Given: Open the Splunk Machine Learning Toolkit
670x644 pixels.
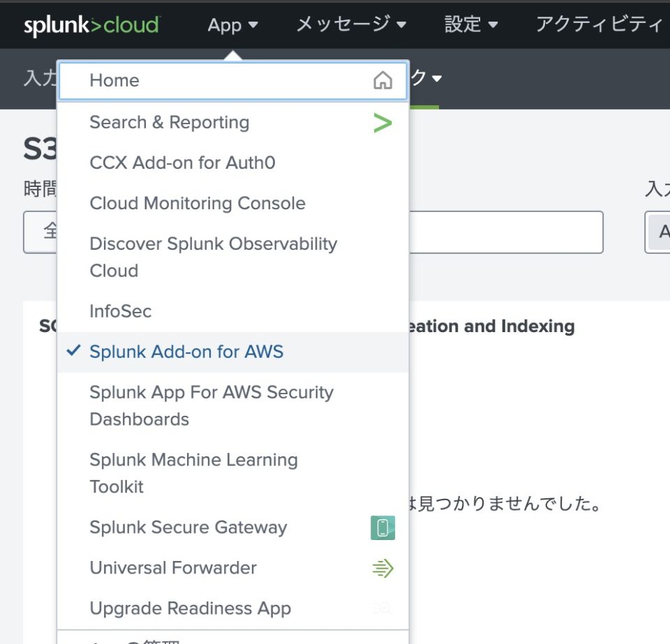Looking at the screenshot, I should (193, 473).
